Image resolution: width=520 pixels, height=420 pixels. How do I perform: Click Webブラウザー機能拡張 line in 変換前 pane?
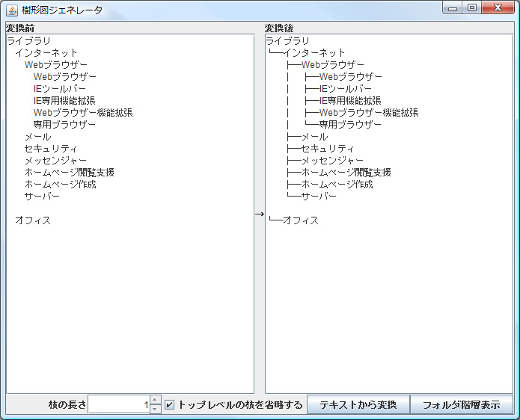(x=83, y=113)
